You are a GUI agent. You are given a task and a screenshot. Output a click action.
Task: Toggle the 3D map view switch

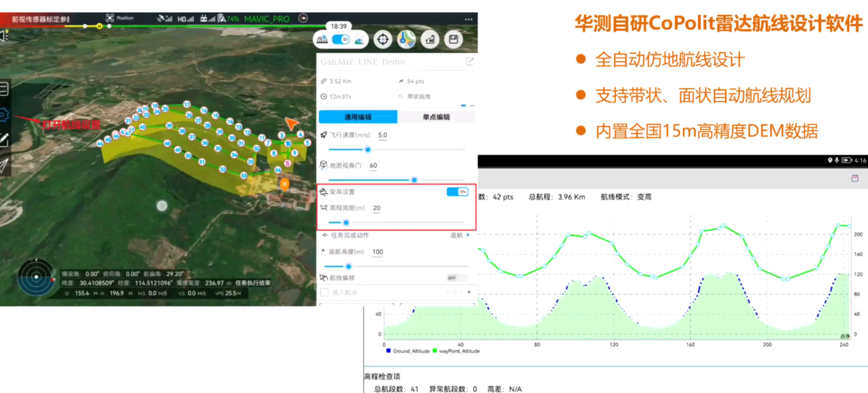(x=341, y=39)
